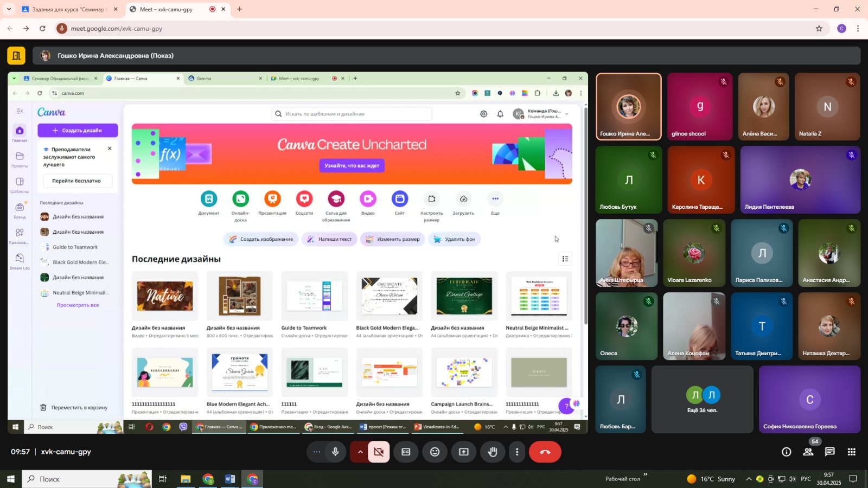
Task: Expand the Команда account dropdown in Canva
Action: click(567, 114)
